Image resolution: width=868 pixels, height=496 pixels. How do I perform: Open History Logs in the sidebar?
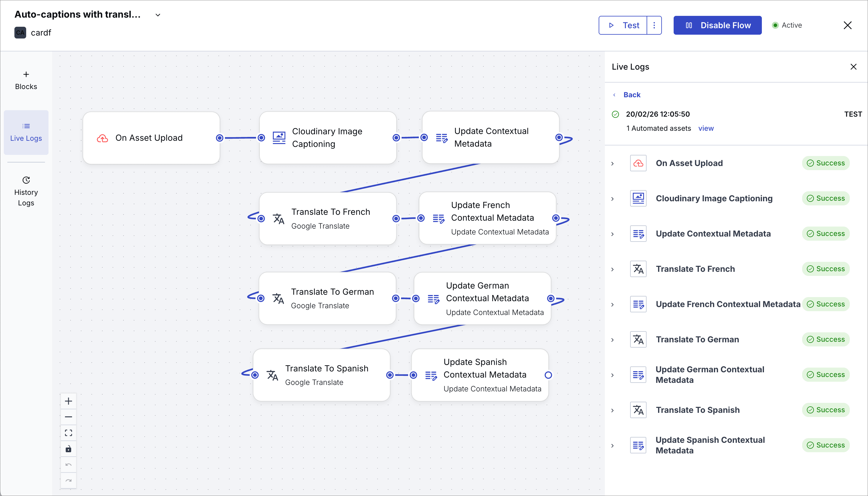coord(26,192)
